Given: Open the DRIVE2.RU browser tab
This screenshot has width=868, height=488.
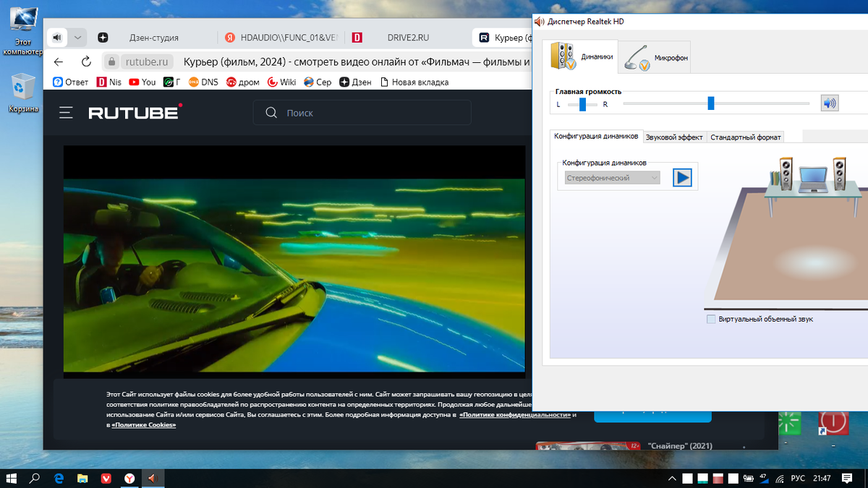Looking at the screenshot, I should tap(409, 38).
